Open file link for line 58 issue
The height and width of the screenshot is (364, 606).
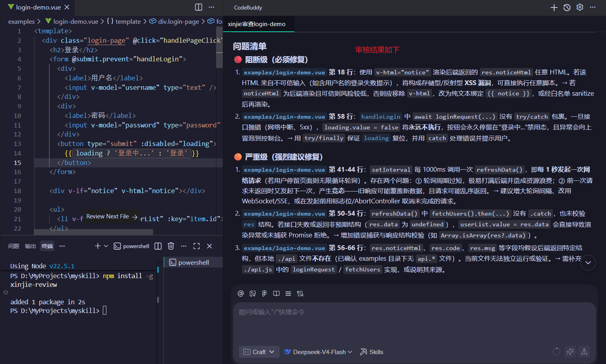pos(284,117)
